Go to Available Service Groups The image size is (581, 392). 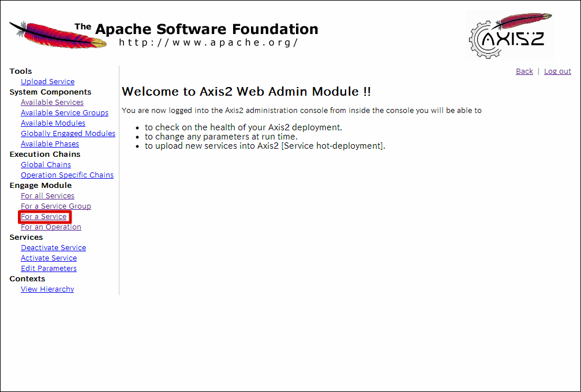(x=65, y=112)
